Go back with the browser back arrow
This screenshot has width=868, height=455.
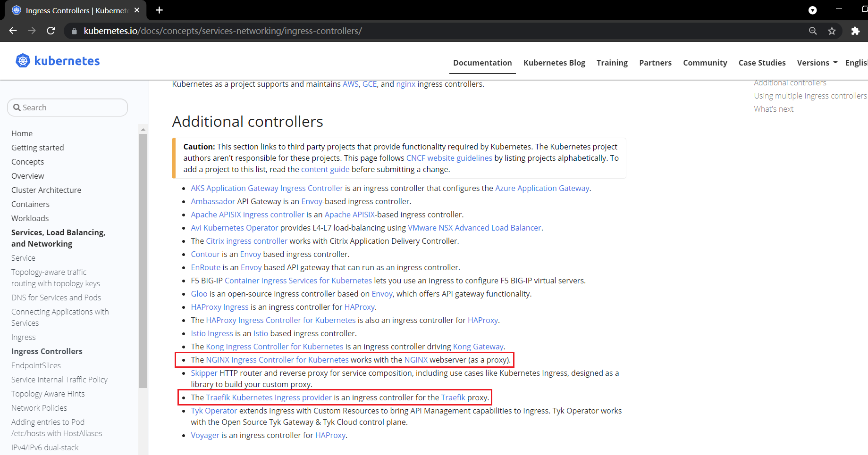coord(13,31)
